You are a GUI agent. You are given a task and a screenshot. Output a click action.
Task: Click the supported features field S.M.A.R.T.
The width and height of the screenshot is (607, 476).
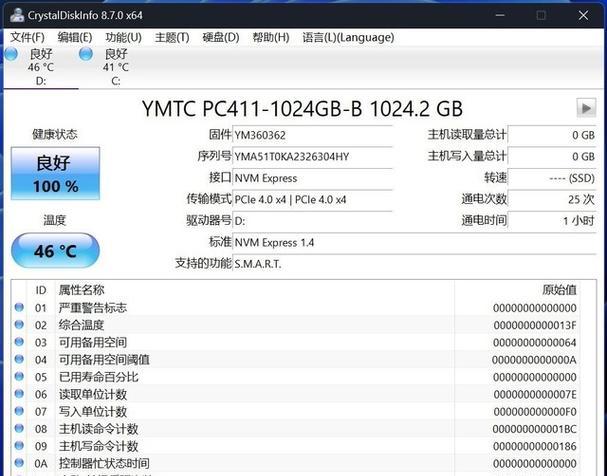(x=414, y=264)
